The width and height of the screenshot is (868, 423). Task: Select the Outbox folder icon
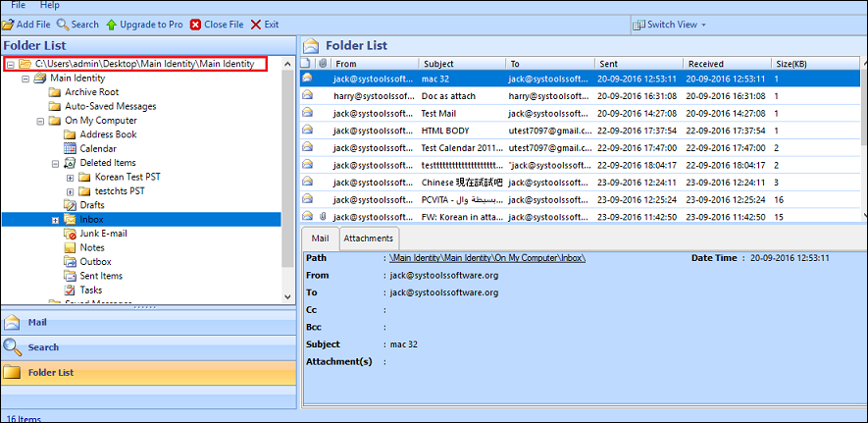[x=70, y=262]
